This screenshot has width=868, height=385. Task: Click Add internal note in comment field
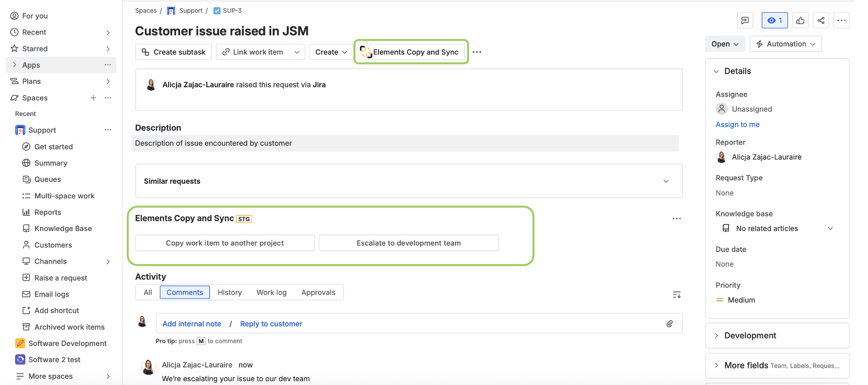point(192,324)
